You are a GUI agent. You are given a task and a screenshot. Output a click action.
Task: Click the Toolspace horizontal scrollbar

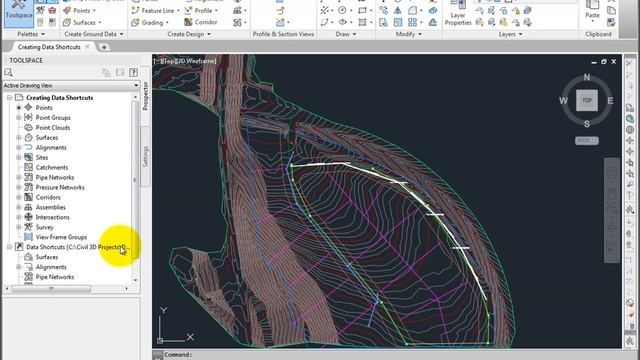pyautogui.click(x=51, y=288)
